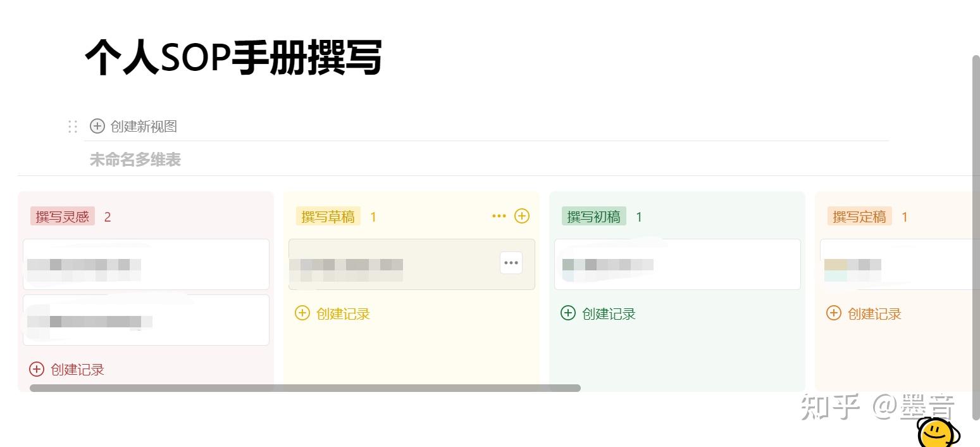Click the 撰写定稿 orange column label
This screenshot has width=980, height=447.
point(859,217)
